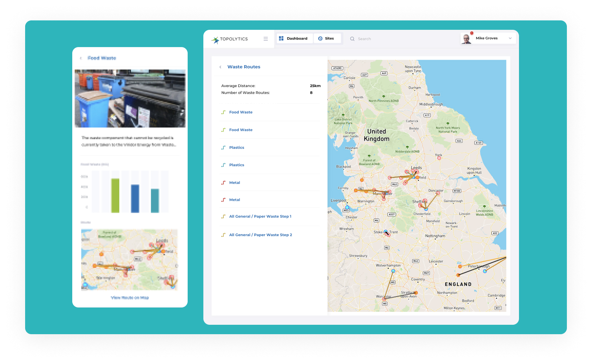Image resolution: width=592 pixels, height=364 pixels.
Task: Click the teal bar in mobile chart
Action: [155, 200]
